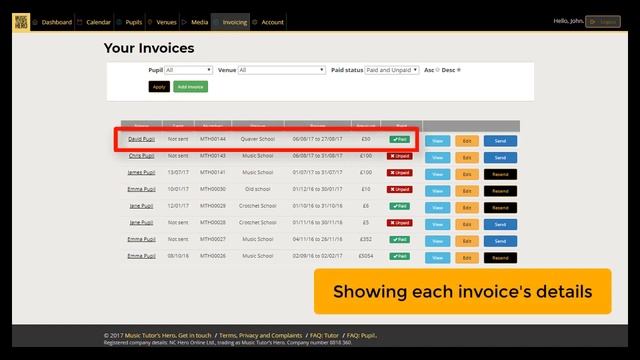Toggle Paid badge on invoice MTH00144
The width and height of the screenshot is (640, 360).
(x=400, y=139)
